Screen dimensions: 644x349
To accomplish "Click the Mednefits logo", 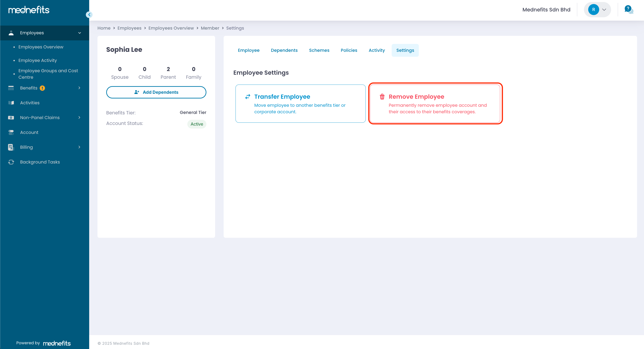I will [29, 10].
